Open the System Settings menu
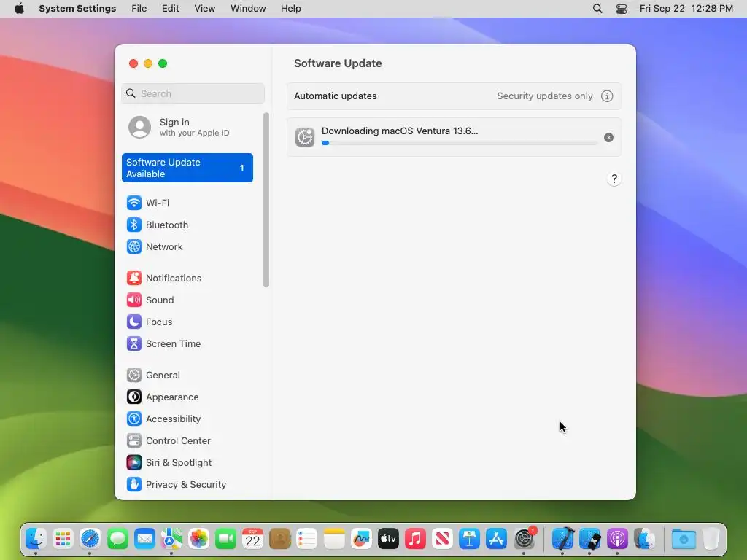 point(77,9)
